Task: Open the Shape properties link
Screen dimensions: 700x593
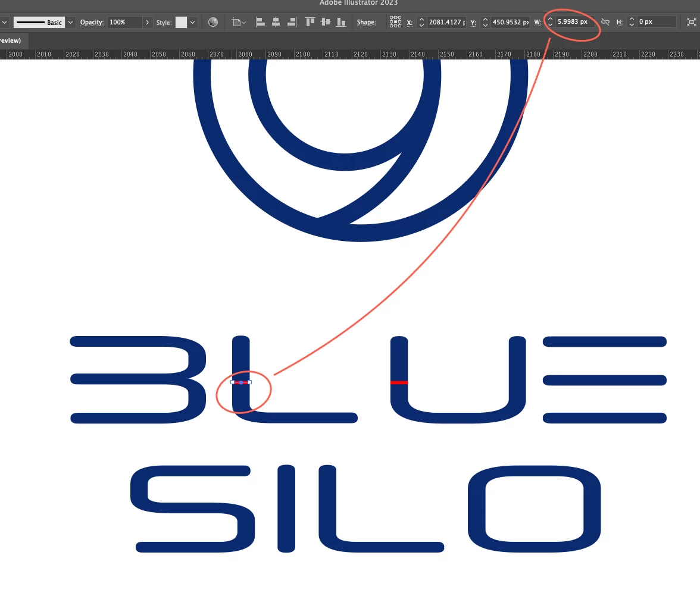Action: (x=366, y=23)
